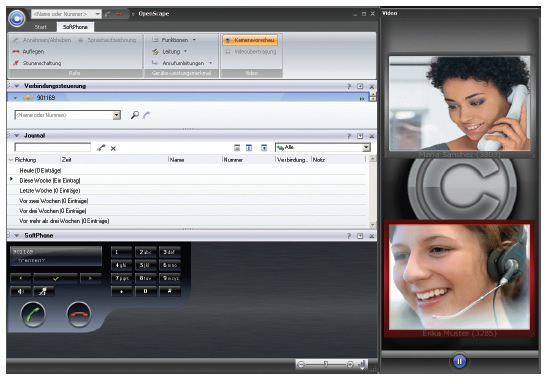The image size is (546, 384).
Task: Collapse the SoftPhone panel
Action: click(16, 236)
